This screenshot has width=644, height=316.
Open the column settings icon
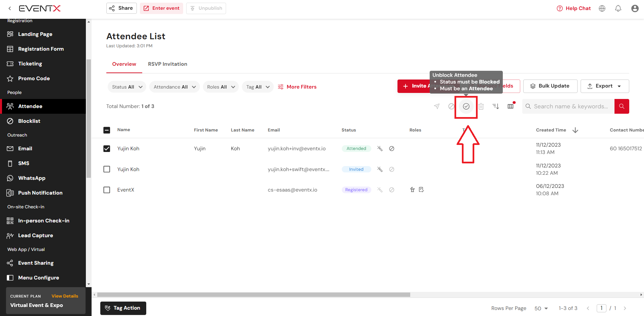511,106
